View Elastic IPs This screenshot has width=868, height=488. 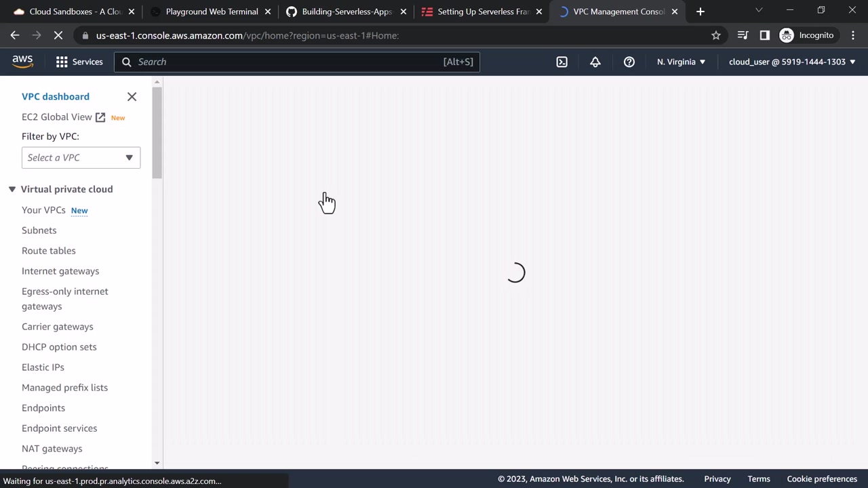pos(43,367)
